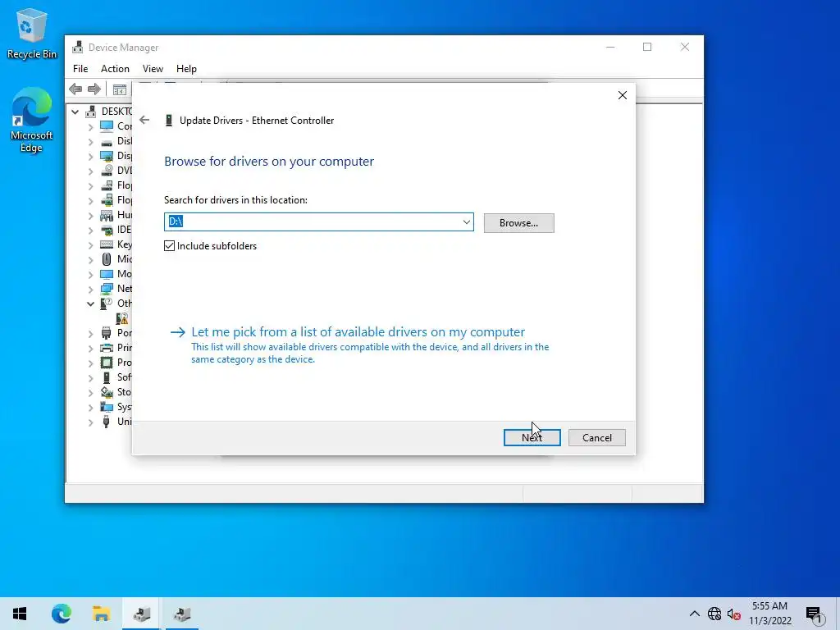Open the Windows Start menu
Screen dimensions: 840x630
tap(20, 614)
